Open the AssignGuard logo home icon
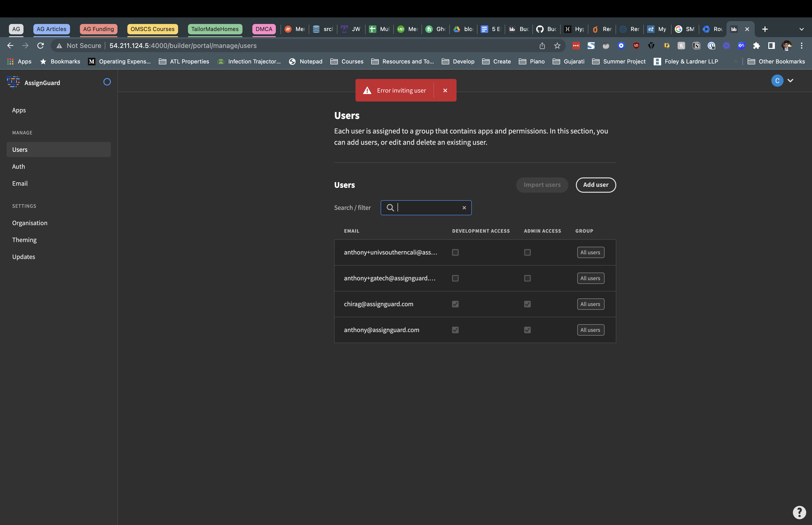Viewport: 812px width, 525px height. point(13,82)
